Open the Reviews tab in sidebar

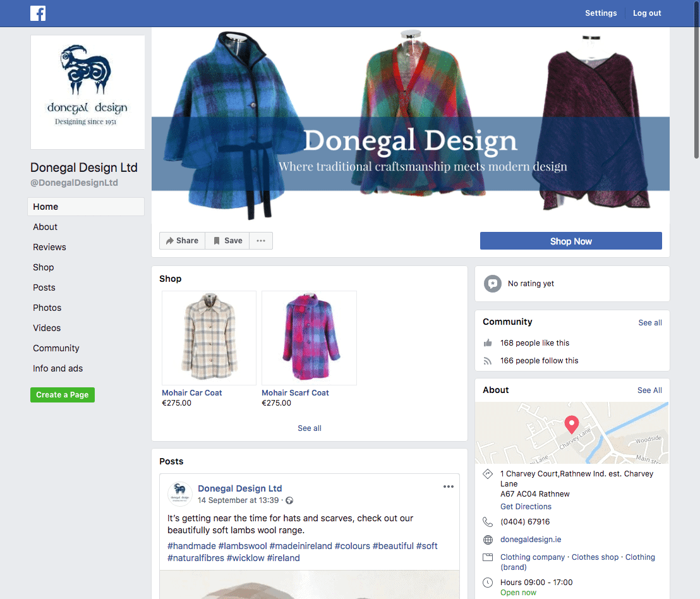pos(49,247)
